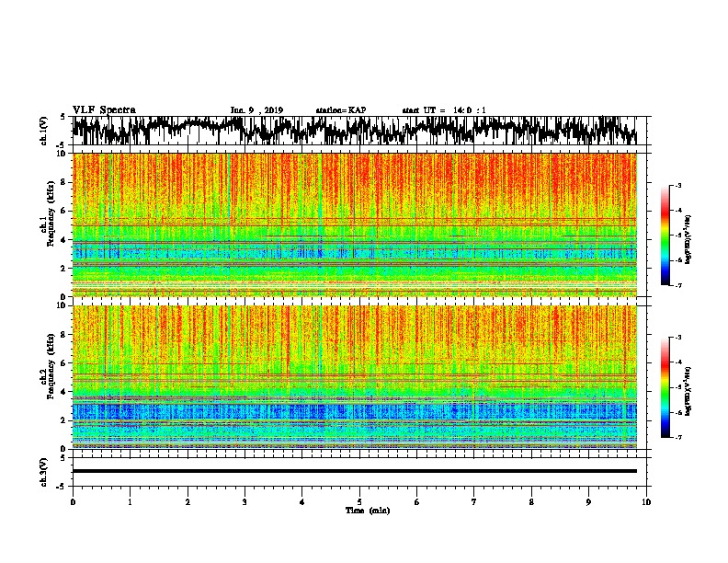Viewport: 728px width, 563px height.
Task: Click time axis tick label "4"
Action: (x=302, y=501)
